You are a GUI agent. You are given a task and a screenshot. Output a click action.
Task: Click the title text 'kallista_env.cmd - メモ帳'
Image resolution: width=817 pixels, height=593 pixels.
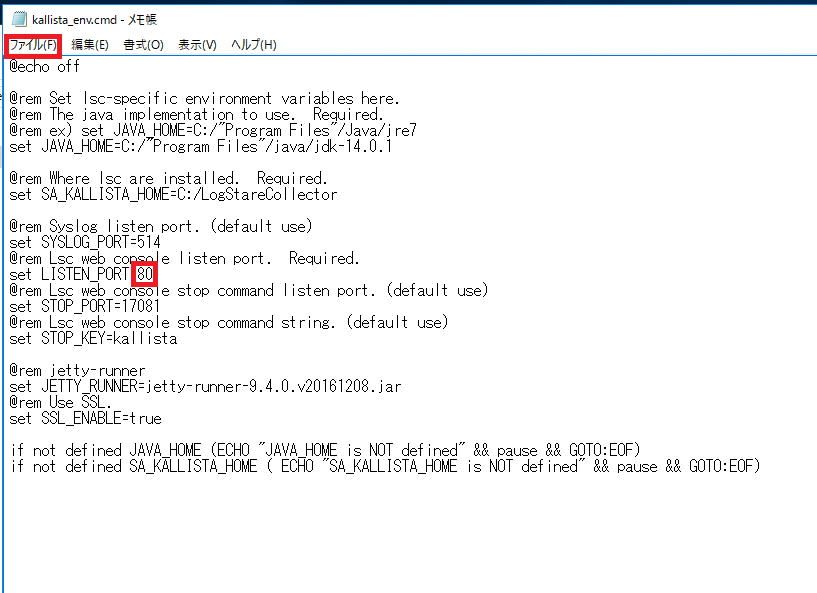(94, 20)
